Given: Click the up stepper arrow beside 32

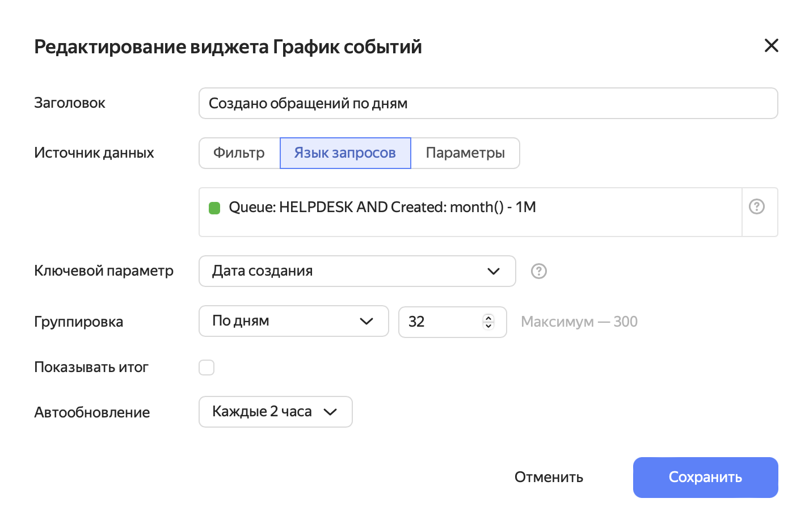Looking at the screenshot, I should pos(488,318).
